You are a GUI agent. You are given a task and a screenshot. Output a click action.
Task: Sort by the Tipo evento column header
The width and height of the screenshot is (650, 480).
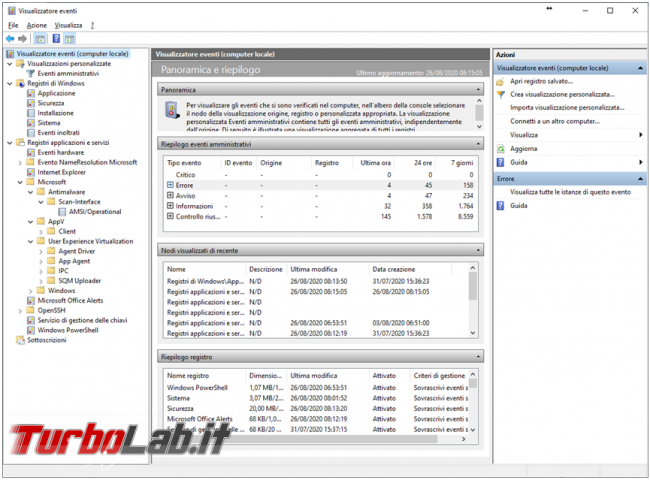click(193, 163)
